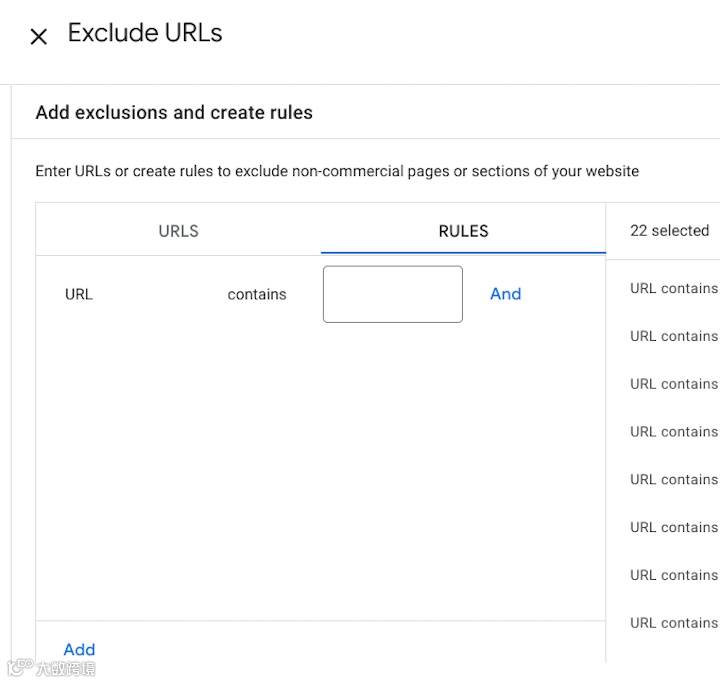This screenshot has height=683, width=720.
Task: Click the "22 selected" header
Action: click(x=669, y=231)
